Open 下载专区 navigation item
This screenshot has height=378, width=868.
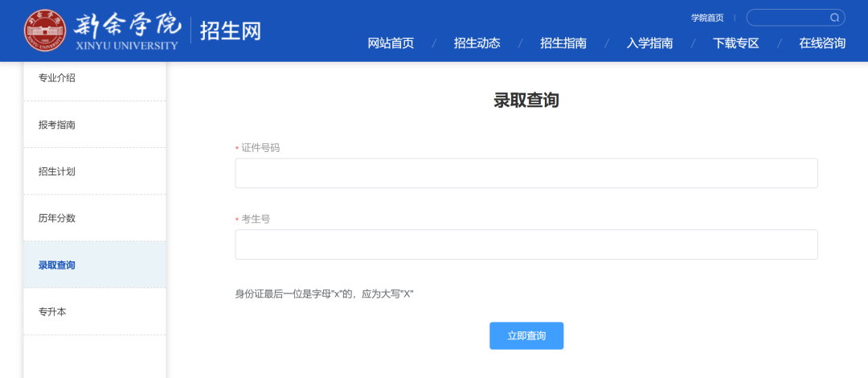(736, 43)
